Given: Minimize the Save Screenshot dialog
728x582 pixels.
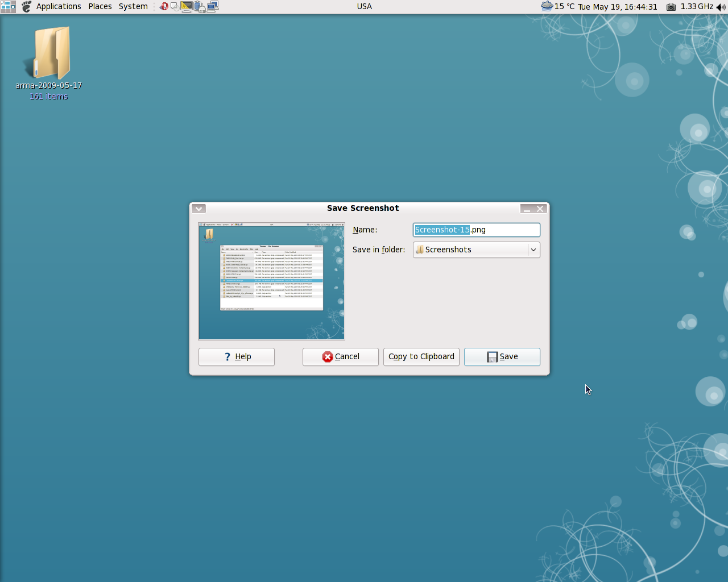Looking at the screenshot, I should click(x=527, y=209).
